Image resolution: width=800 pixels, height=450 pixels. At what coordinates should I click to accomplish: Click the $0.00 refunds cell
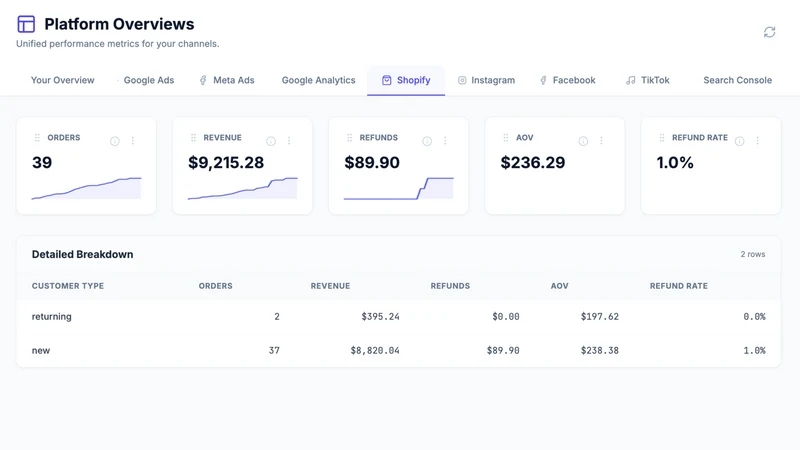(x=506, y=316)
